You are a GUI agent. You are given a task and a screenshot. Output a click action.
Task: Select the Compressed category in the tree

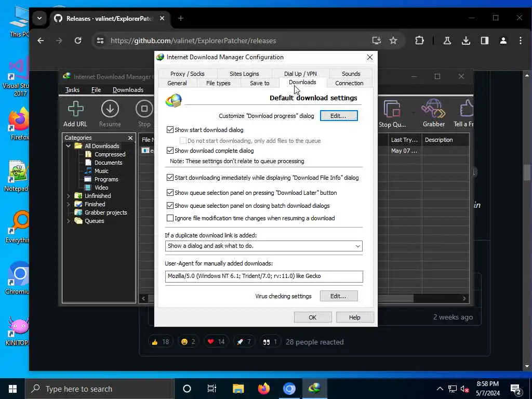click(x=110, y=154)
